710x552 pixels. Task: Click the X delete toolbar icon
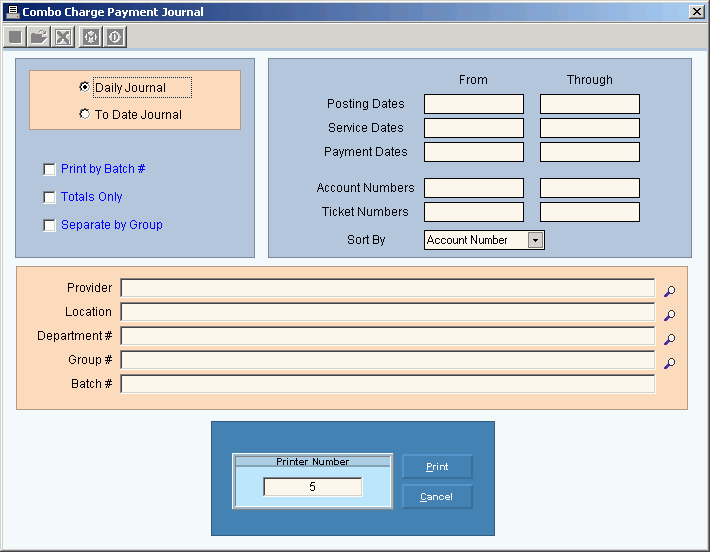tap(63, 37)
